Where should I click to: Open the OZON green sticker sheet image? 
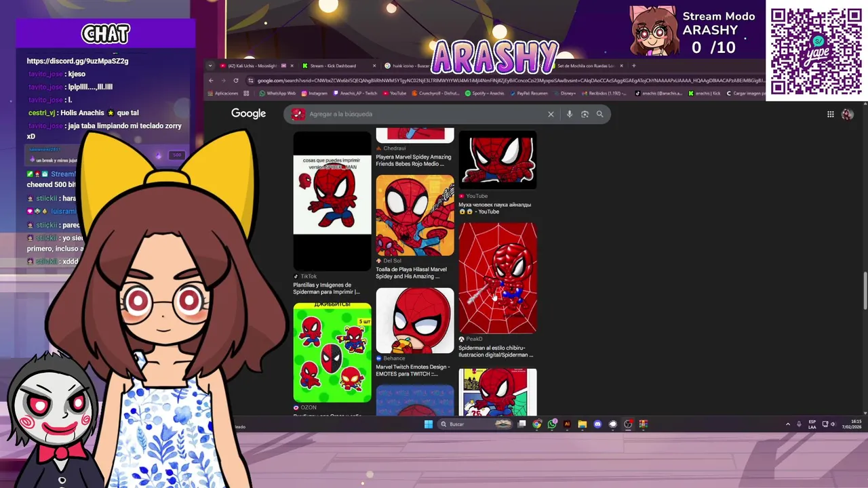(332, 352)
